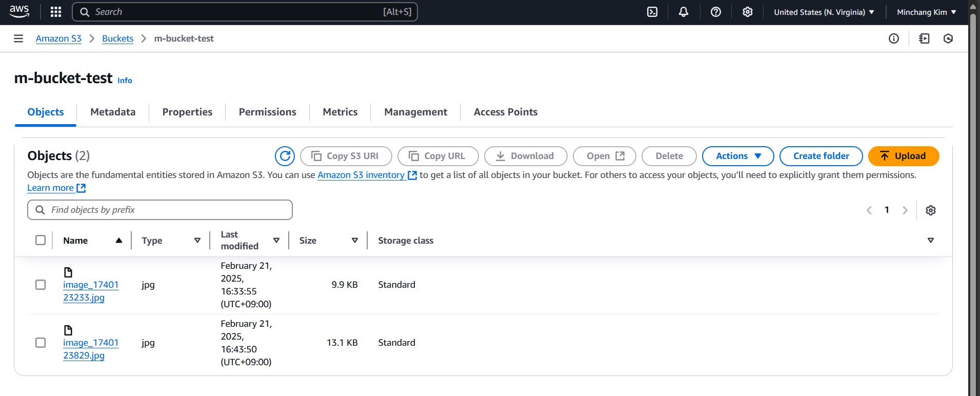Open the Amazon S3 inventory link
Screen dimensions: 980x396
[361, 175]
